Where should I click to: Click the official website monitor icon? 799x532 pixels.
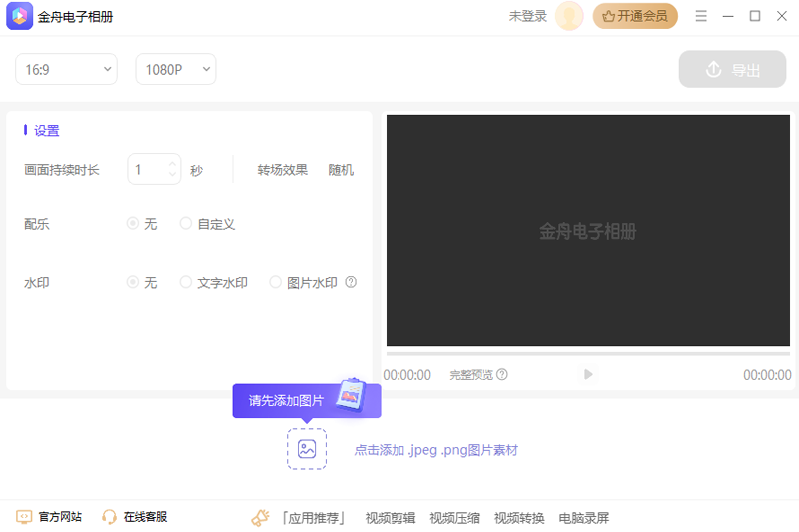point(25,517)
